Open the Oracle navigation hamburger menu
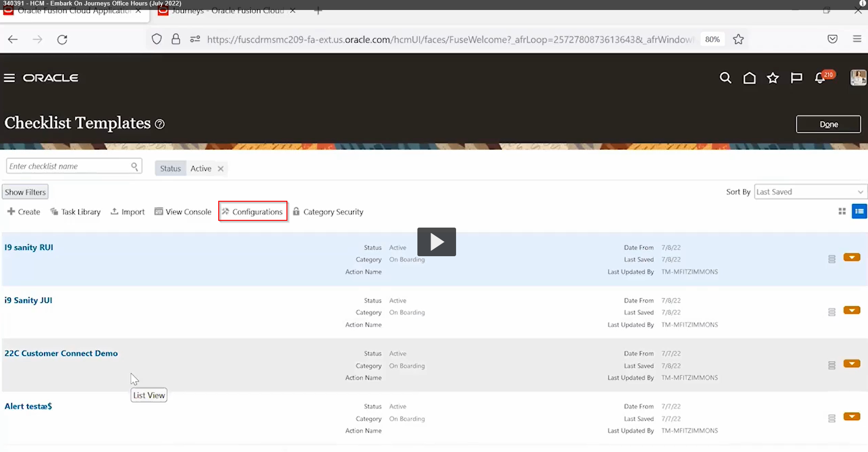Viewport: 868px width, 452px height. click(9, 78)
